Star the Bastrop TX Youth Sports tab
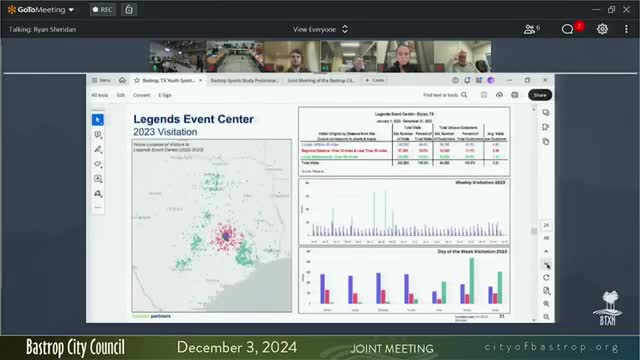Screen dimensions: 640x360 (137, 80)
